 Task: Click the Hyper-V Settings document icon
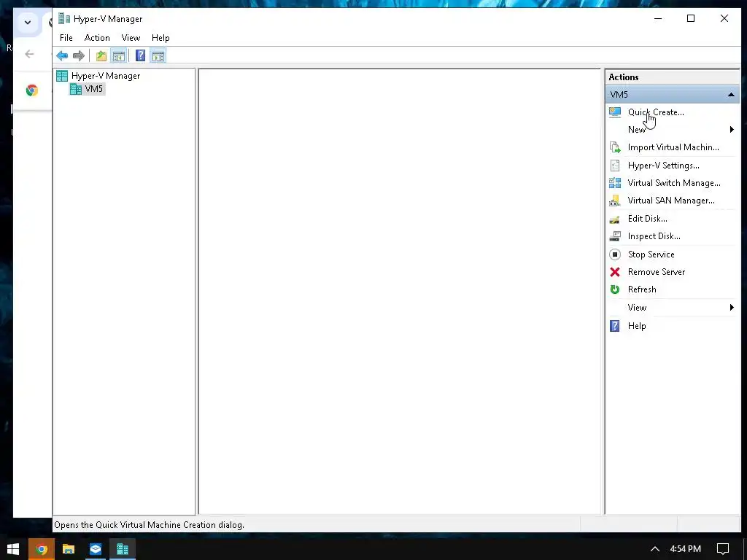coord(615,166)
